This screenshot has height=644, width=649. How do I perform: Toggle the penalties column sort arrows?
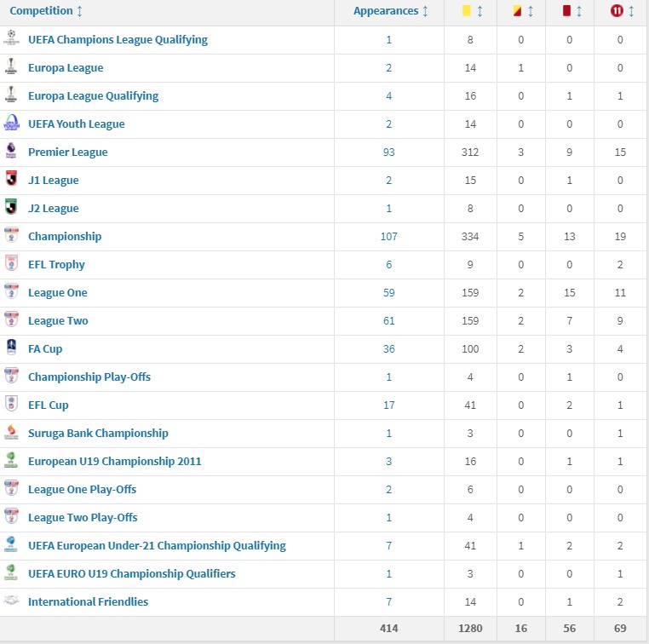click(631, 11)
